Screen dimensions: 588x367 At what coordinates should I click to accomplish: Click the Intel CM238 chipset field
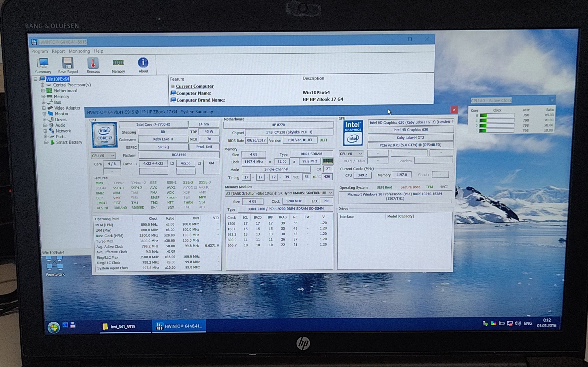coord(289,132)
